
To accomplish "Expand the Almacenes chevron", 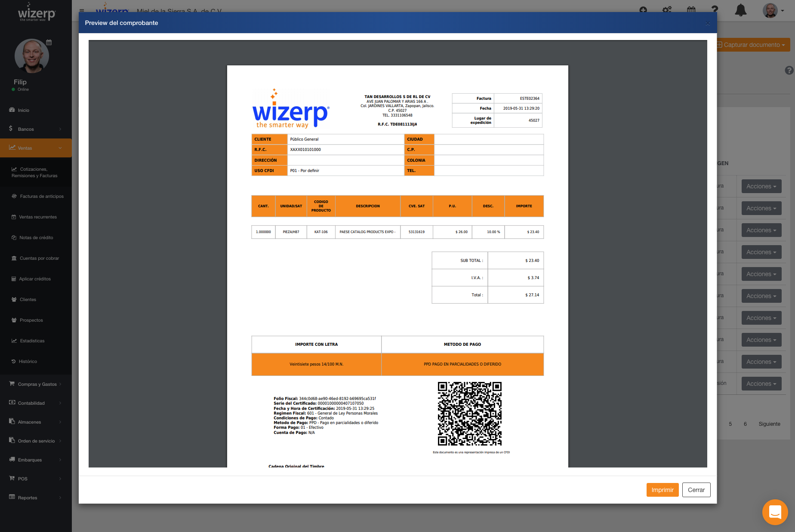I will [x=60, y=422].
